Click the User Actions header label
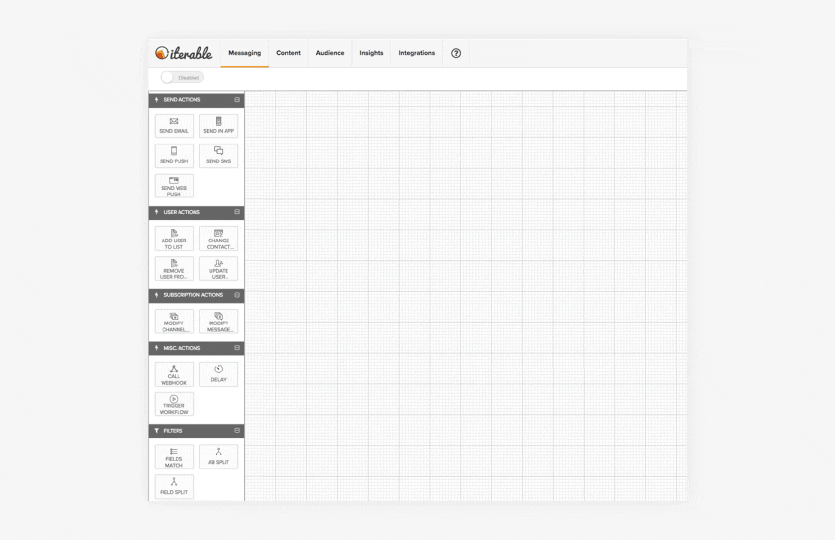 pyautogui.click(x=182, y=212)
